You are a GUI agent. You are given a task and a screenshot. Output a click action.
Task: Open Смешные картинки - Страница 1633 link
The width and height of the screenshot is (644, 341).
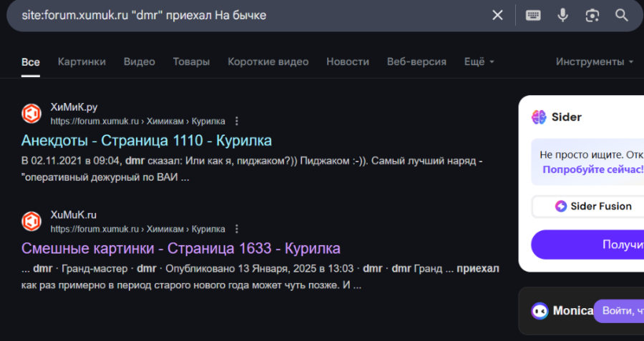(181, 248)
